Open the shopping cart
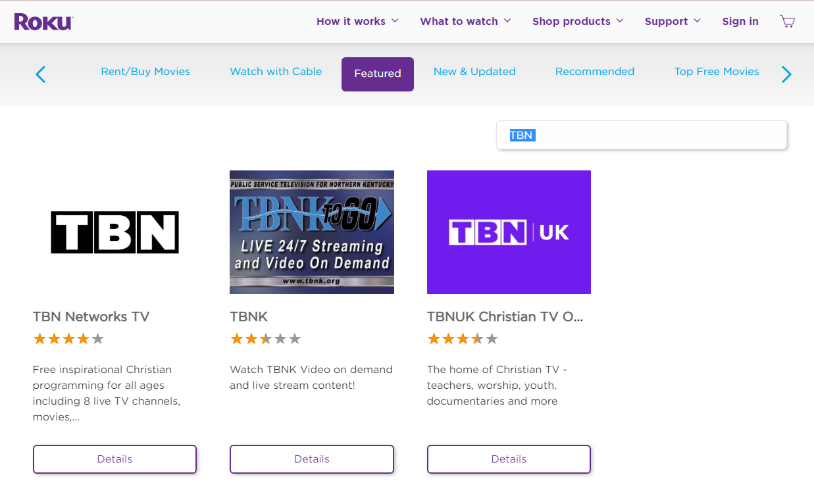Viewport: 814px width, 504px height. [787, 21]
